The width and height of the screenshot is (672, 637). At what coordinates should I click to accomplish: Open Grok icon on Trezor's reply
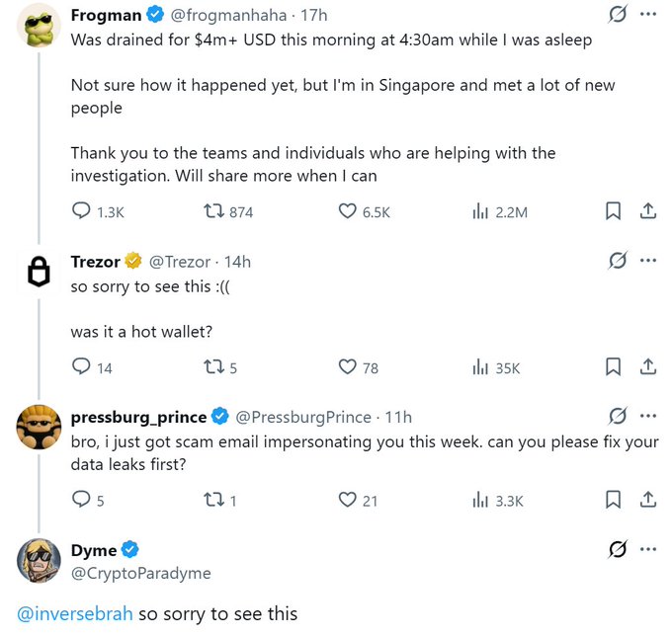(618, 261)
